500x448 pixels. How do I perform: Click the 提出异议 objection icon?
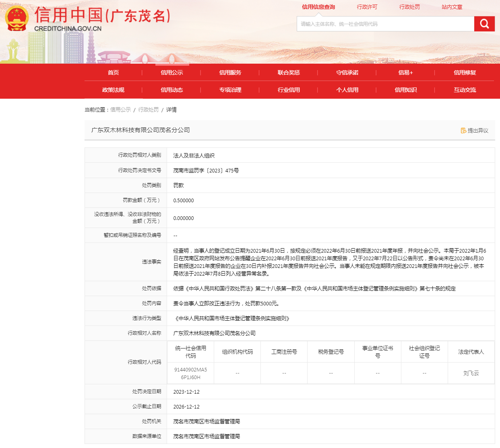coord(463,131)
